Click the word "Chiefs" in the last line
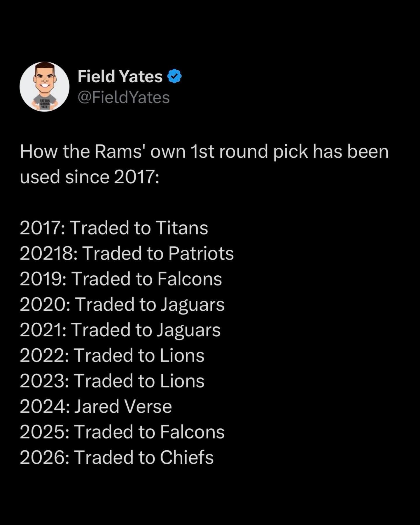Screen dimensions: 420x525 coord(187,458)
